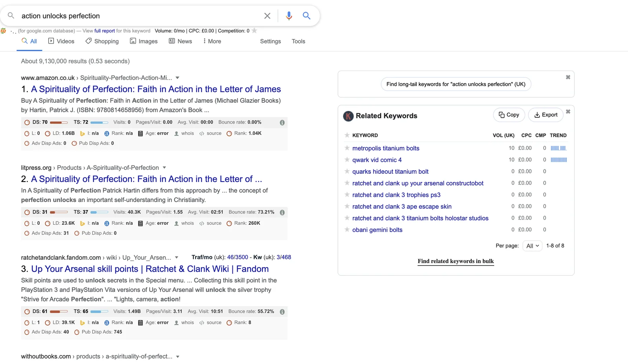This screenshot has height=364, width=628.
Task: Click the Related Keywords K logo
Action: 348,116
